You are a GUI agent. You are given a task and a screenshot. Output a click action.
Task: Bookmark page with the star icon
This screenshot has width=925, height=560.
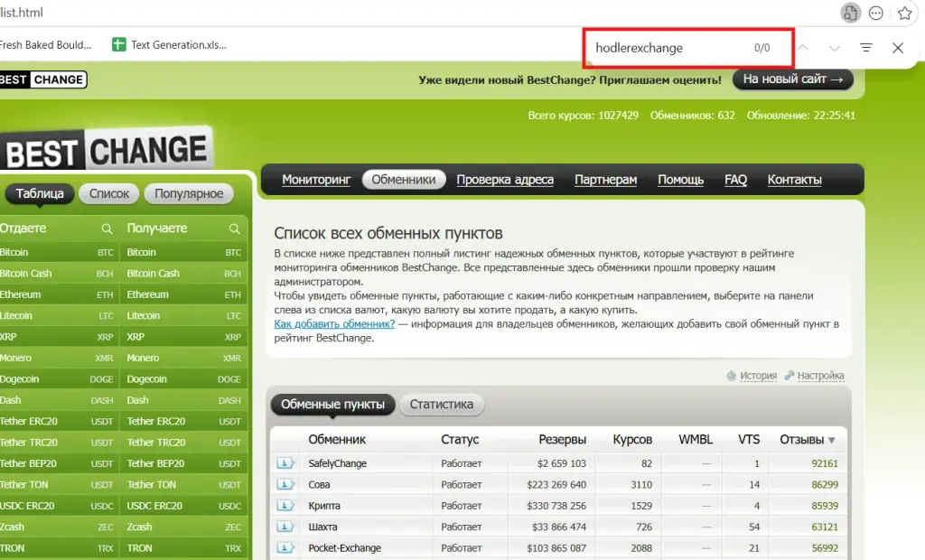pos(904,13)
